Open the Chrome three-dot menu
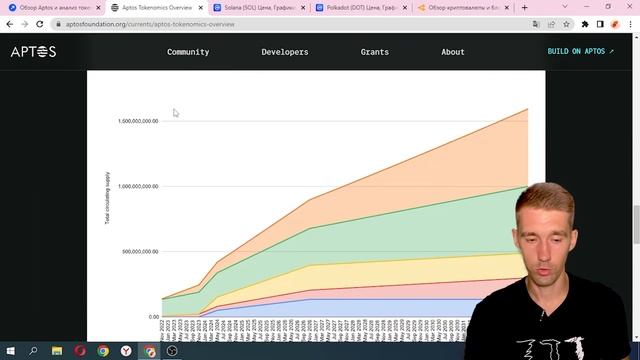The image size is (640, 360). click(630, 24)
